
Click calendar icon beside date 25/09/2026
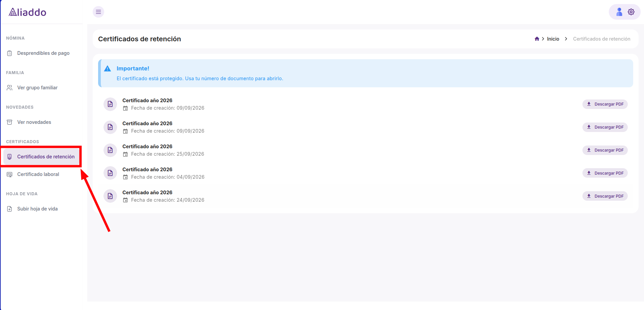(125, 154)
